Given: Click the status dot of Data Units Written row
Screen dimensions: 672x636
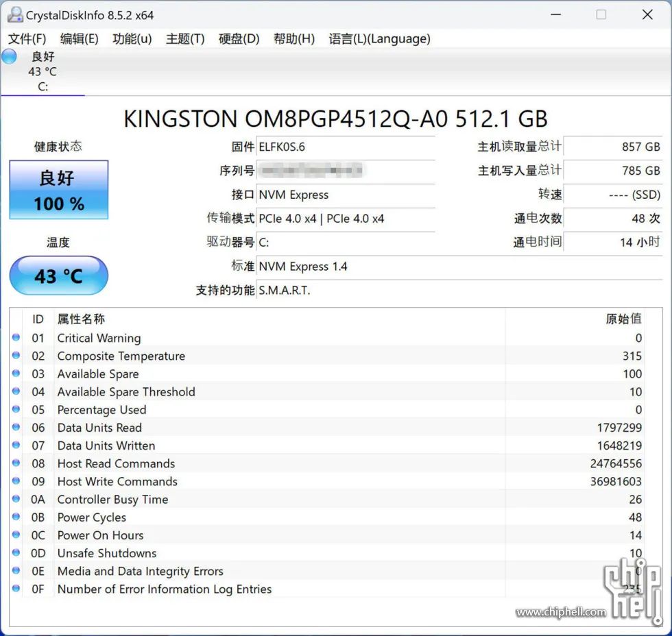Looking at the screenshot, I should tap(16, 445).
